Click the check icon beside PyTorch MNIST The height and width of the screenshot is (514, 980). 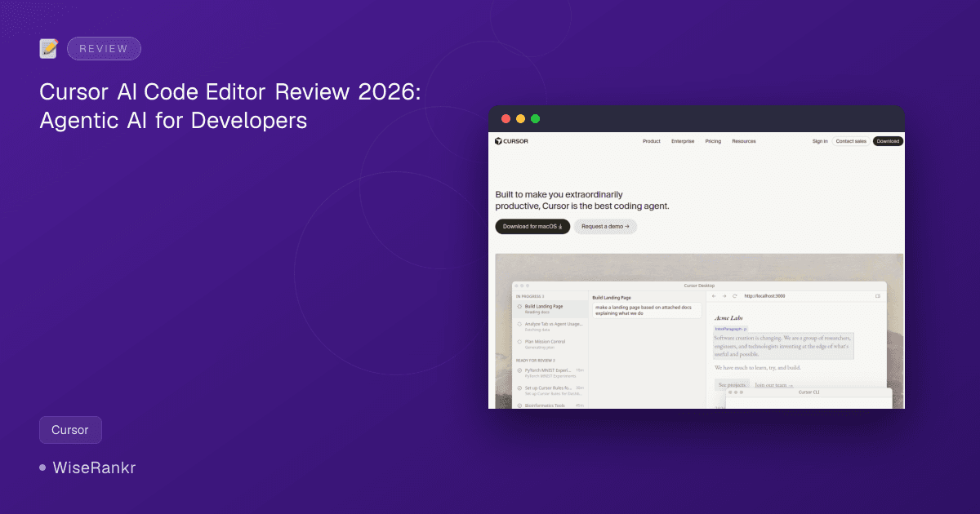pyautogui.click(x=519, y=370)
